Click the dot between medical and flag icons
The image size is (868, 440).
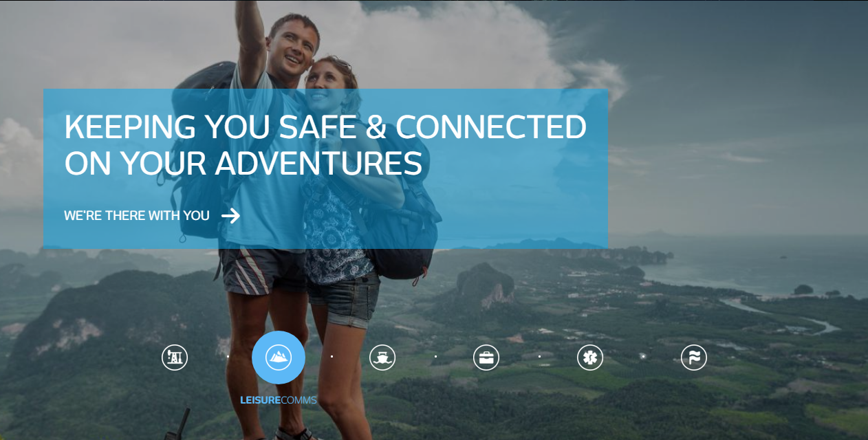(643, 357)
